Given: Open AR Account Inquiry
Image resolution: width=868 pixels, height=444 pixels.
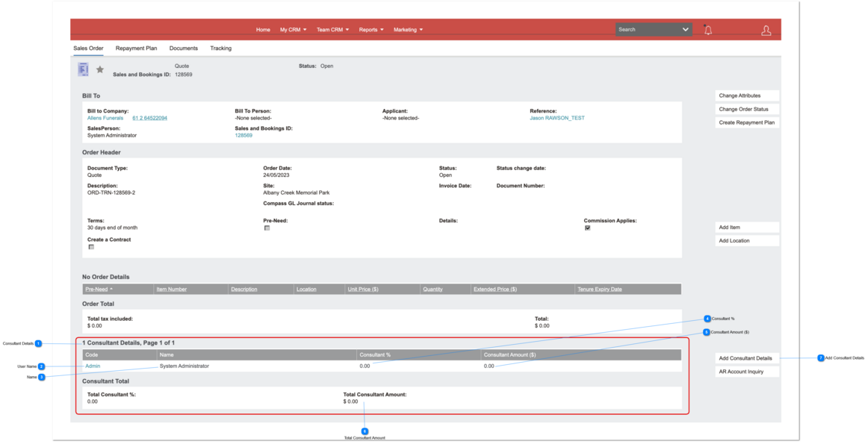Looking at the screenshot, I should pyautogui.click(x=747, y=372).
